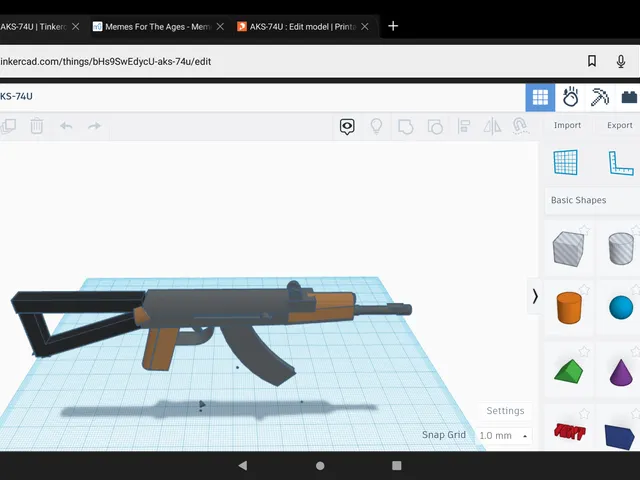Redo the last action
The height and width of the screenshot is (480, 640).
coord(94,126)
